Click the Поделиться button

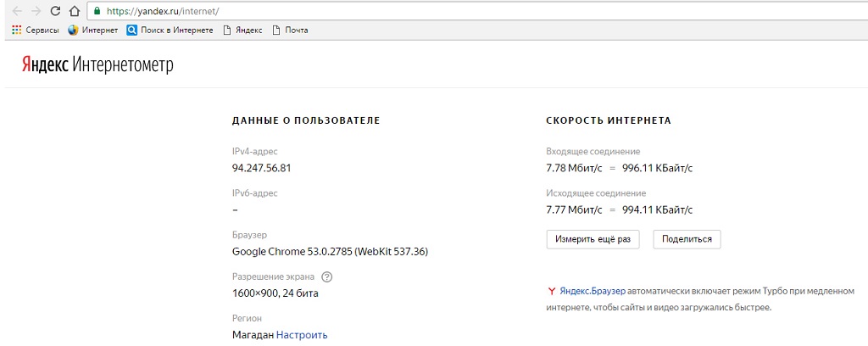pyautogui.click(x=687, y=240)
